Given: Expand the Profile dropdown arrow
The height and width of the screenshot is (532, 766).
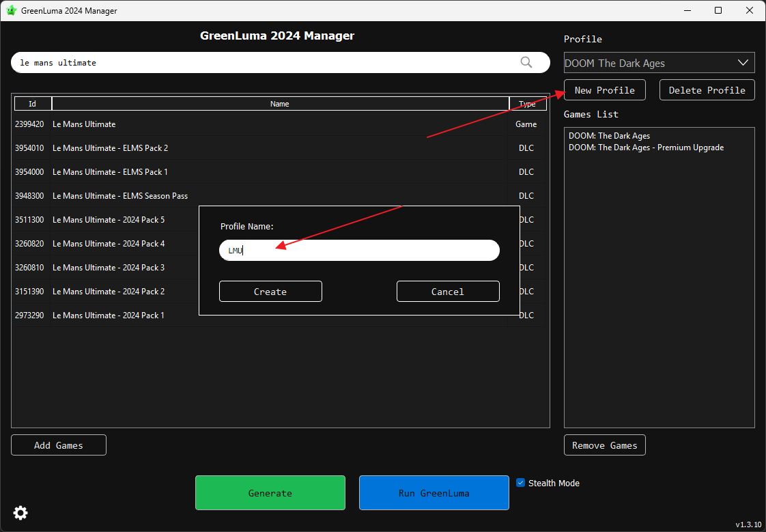Looking at the screenshot, I should pos(743,63).
